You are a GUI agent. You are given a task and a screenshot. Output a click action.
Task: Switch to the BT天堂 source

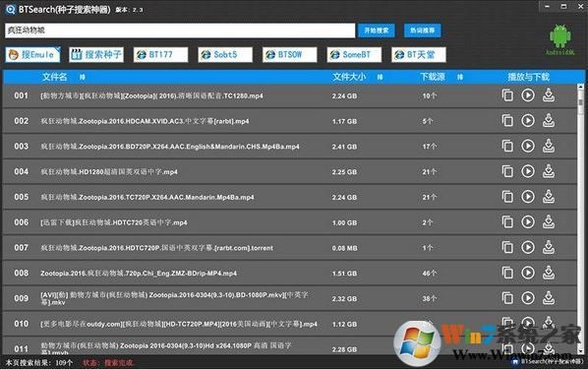click(419, 54)
